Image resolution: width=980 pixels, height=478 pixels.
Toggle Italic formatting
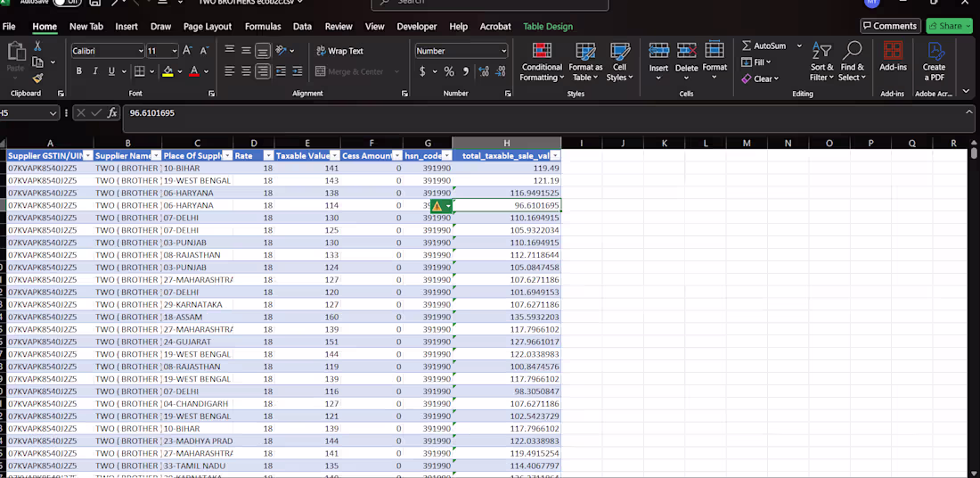pos(95,71)
